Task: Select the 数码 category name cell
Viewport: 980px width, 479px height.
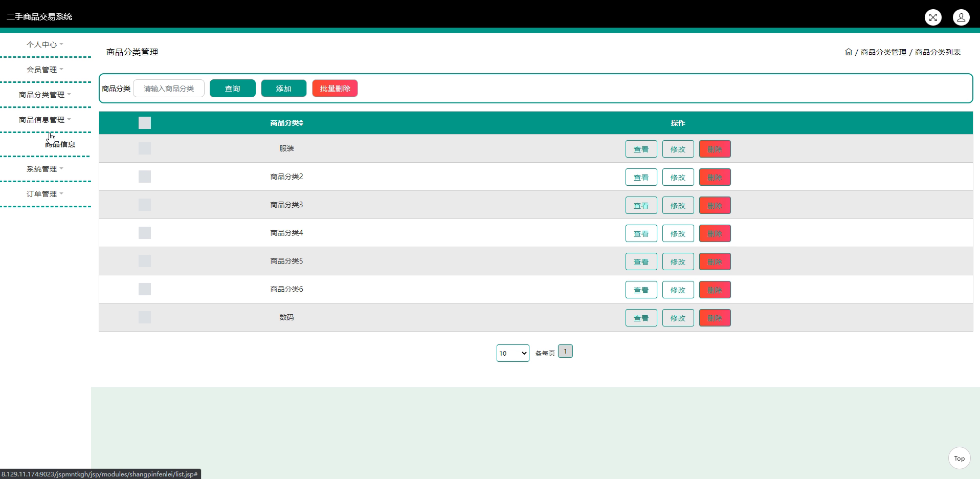Action: coord(286,317)
